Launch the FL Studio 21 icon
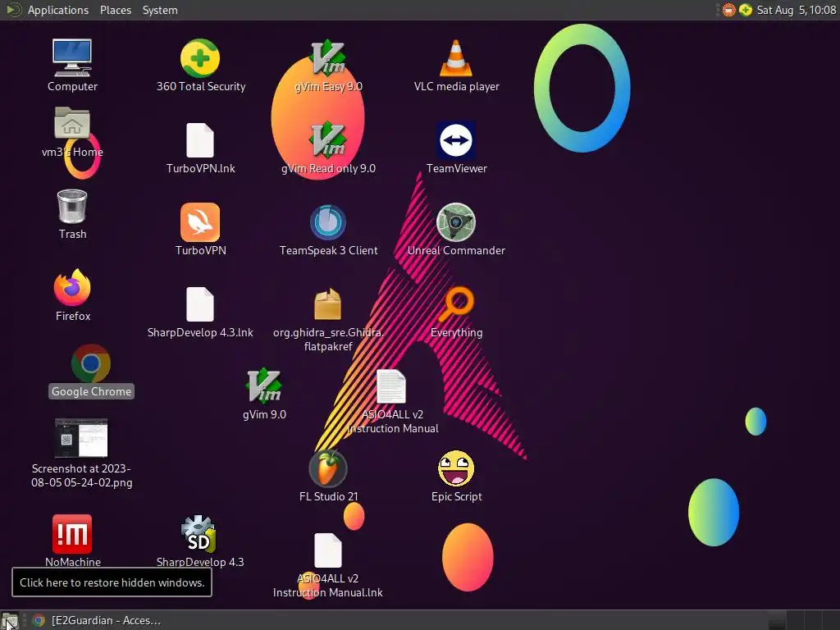The height and width of the screenshot is (630, 840). coord(328,468)
